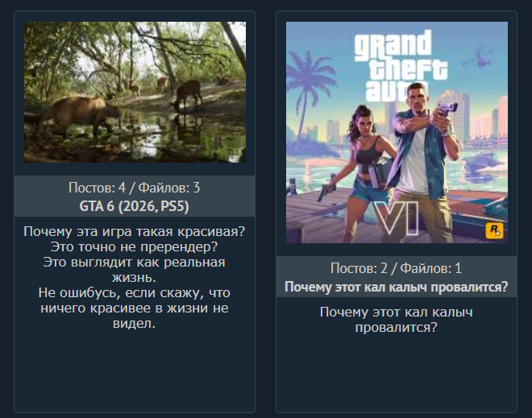Click body text "Почему этот кал калыч провалится?"
The image size is (532, 418).
[397, 320]
